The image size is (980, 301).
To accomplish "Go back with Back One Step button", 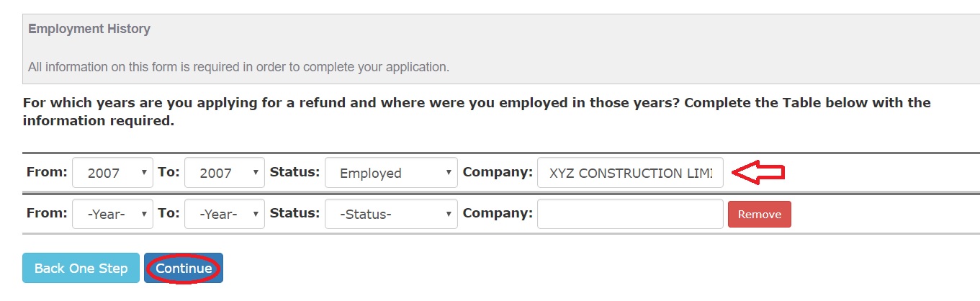I will 81,269.
